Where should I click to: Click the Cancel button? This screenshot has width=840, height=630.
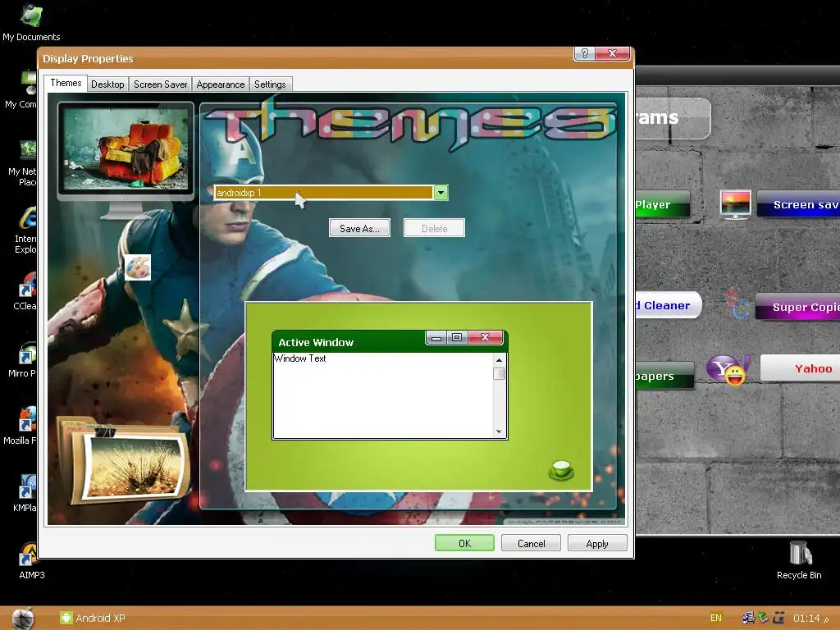click(x=531, y=543)
